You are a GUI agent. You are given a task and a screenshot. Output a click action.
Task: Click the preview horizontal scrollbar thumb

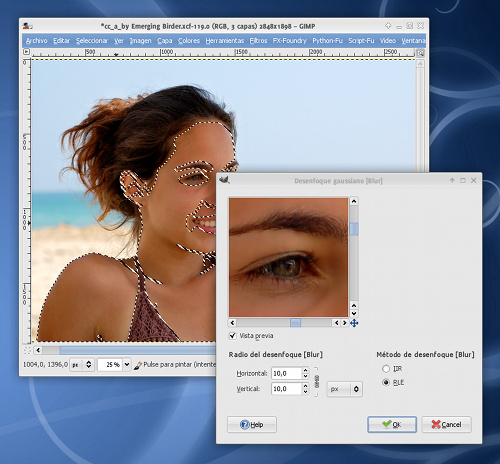point(295,323)
